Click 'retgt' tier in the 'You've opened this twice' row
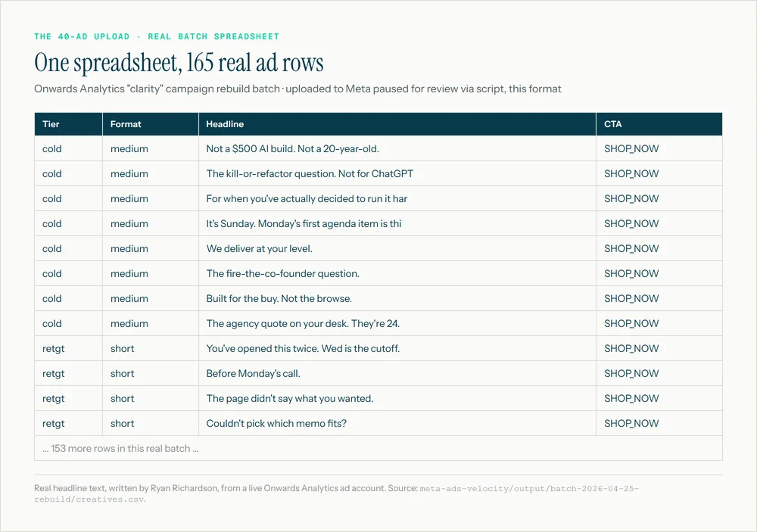The image size is (757, 532). point(53,349)
